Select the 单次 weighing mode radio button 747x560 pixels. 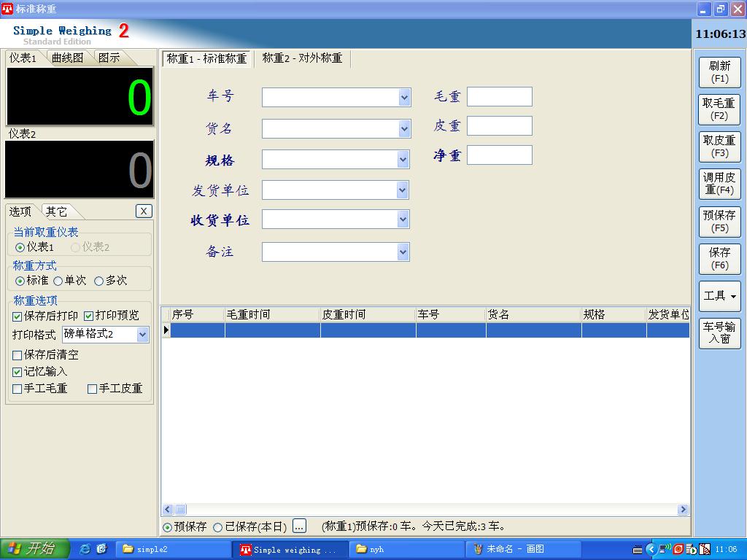click(58, 281)
